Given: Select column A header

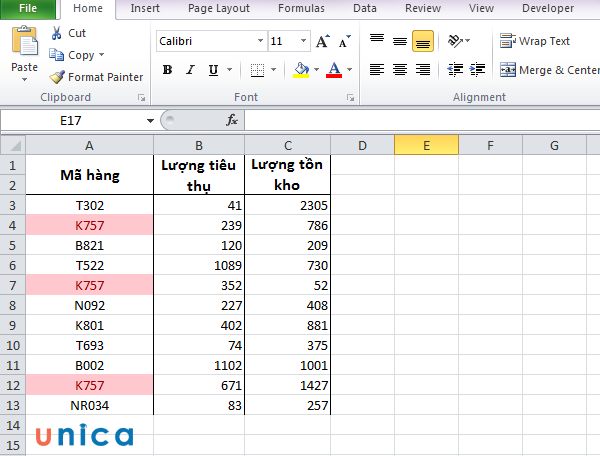Looking at the screenshot, I should click(89, 145).
